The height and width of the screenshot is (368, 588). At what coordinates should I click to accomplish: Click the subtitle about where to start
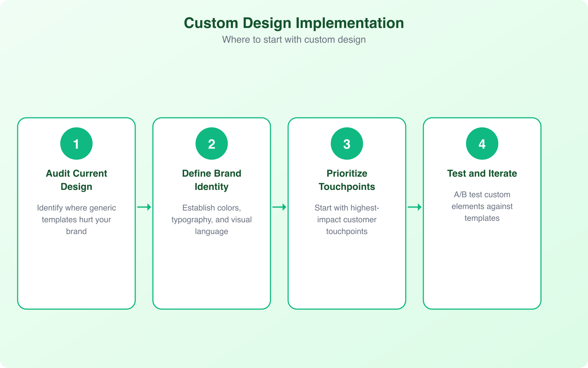click(x=294, y=40)
